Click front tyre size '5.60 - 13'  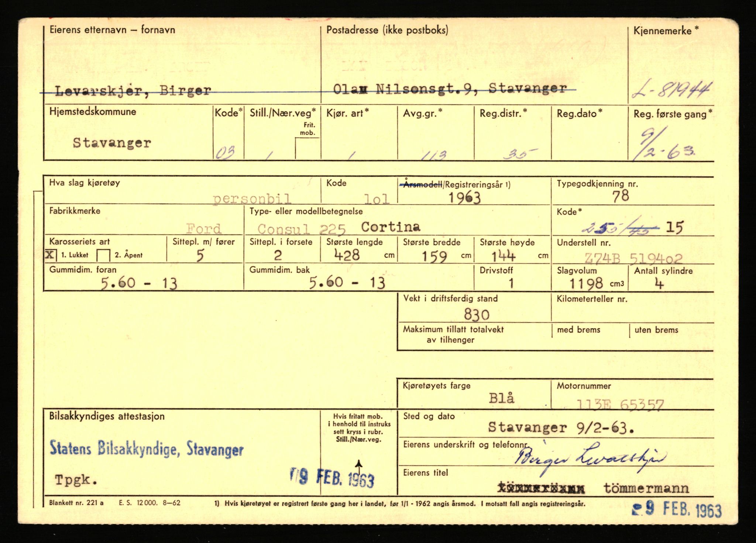click(139, 283)
